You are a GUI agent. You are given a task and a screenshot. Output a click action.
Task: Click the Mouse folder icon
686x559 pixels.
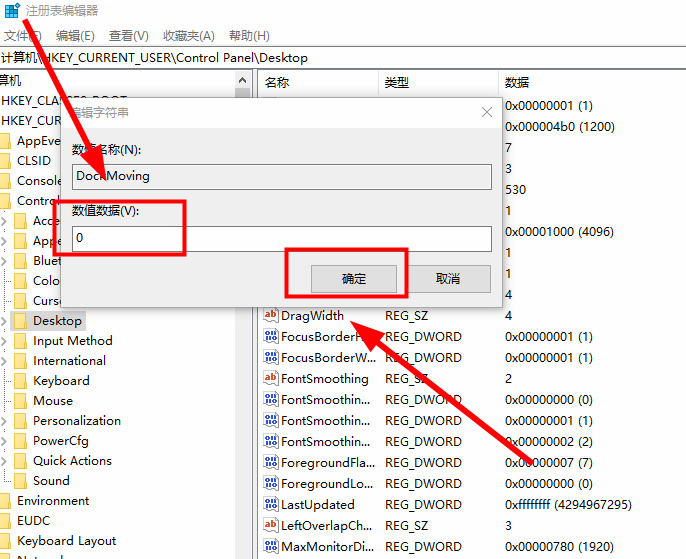21,401
